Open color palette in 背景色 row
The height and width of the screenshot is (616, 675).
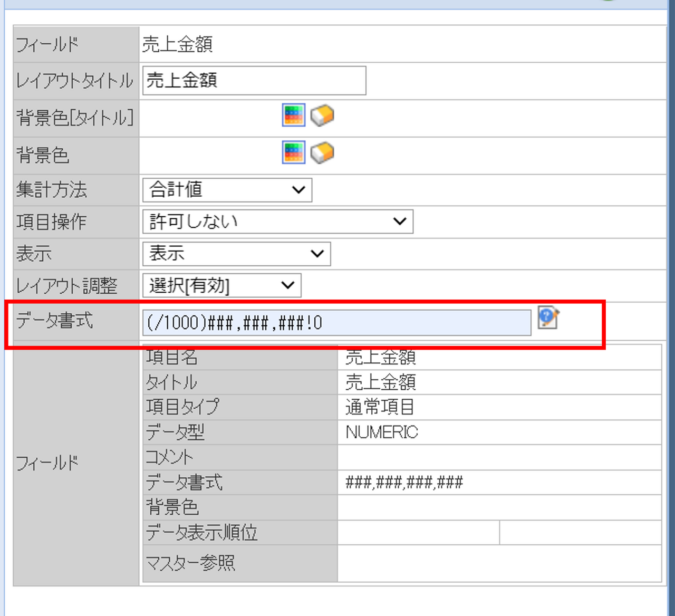coord(293,153)
